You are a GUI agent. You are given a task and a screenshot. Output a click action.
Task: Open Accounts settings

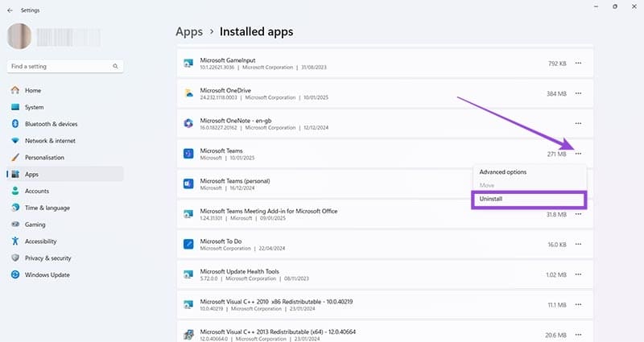[x=66, y=191]
